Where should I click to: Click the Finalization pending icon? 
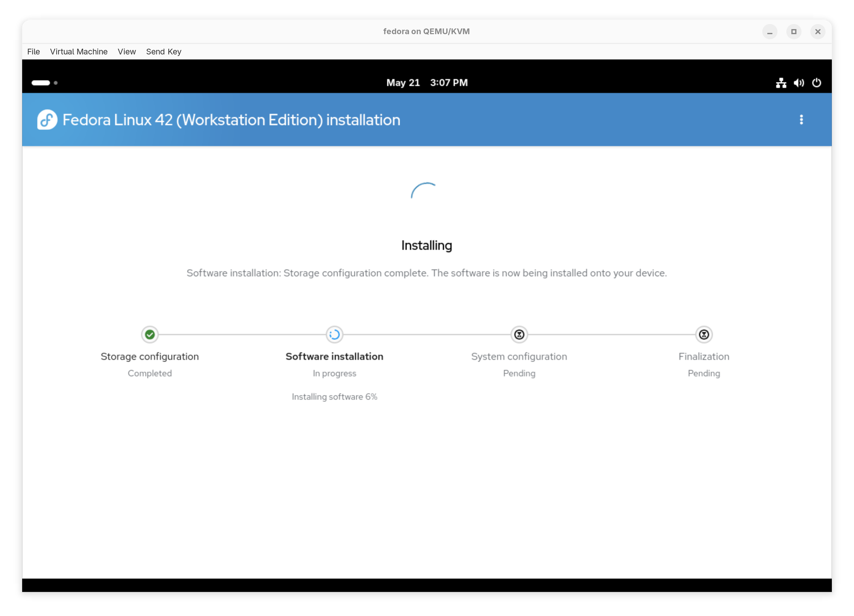coord(704,335)
